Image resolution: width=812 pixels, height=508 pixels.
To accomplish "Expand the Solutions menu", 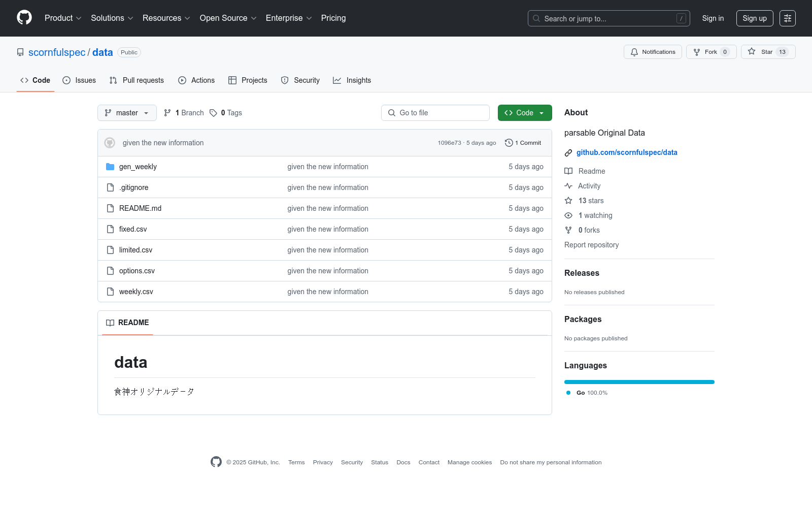I will tap(112, 18).
